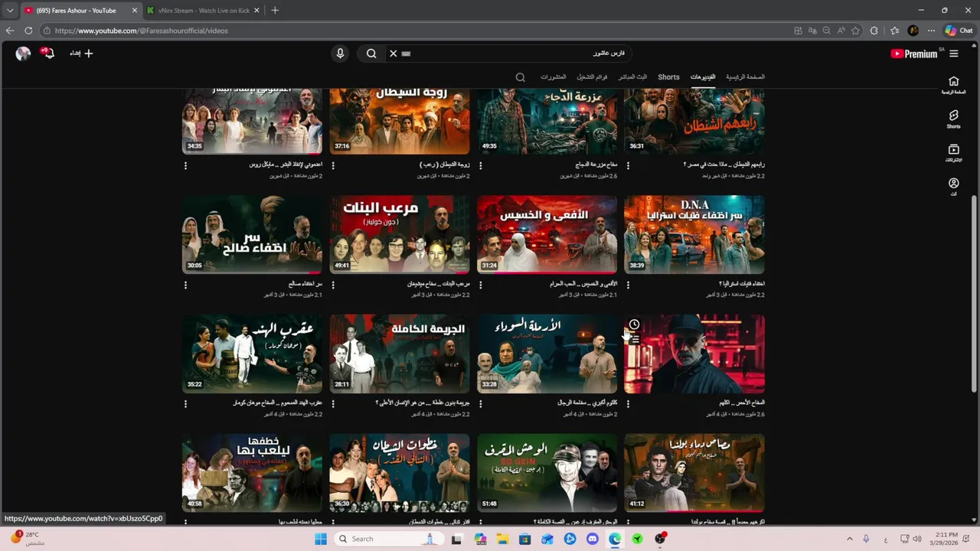Expand the browser tab search dropdown

[x=10, y=11]
